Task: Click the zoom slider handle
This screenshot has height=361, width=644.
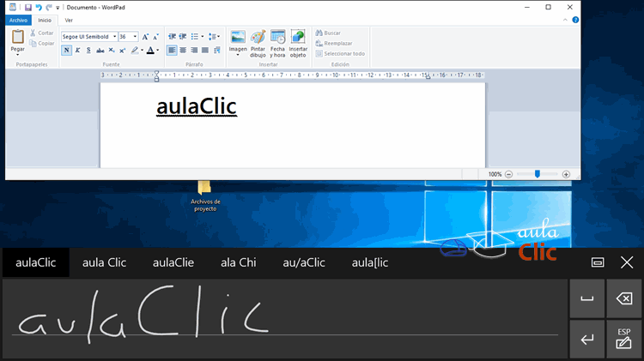Action: click(x=538, y=174)
